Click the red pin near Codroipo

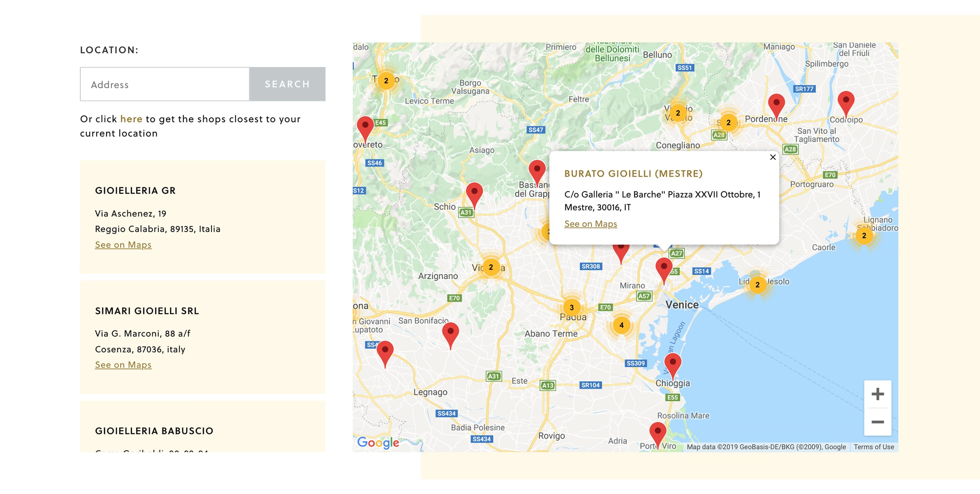click(846, 100)
